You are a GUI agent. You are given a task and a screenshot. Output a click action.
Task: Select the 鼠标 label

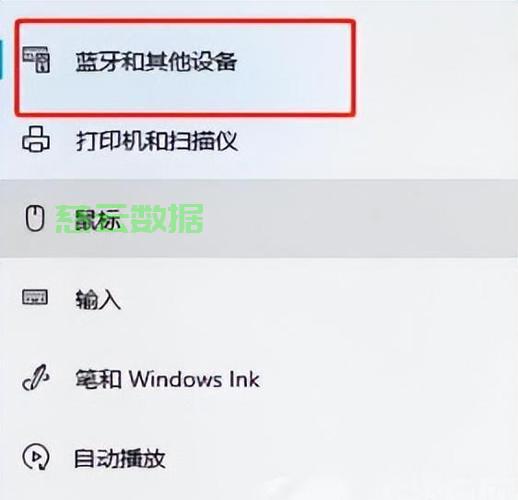(98, 220)
